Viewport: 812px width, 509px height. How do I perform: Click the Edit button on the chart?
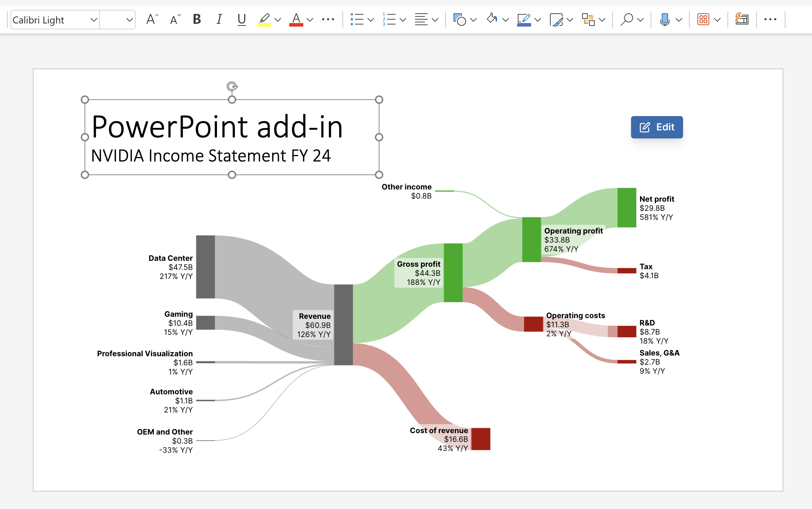click(657, 127)
